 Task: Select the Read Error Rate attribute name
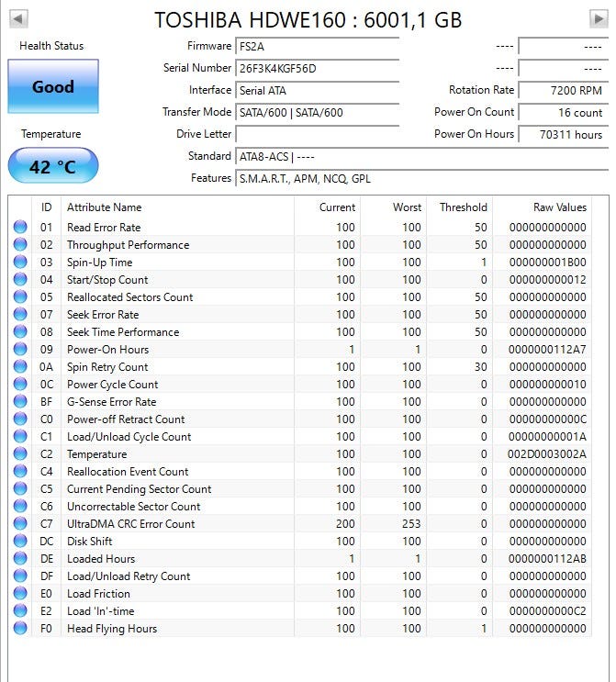[x=104, y=228]
